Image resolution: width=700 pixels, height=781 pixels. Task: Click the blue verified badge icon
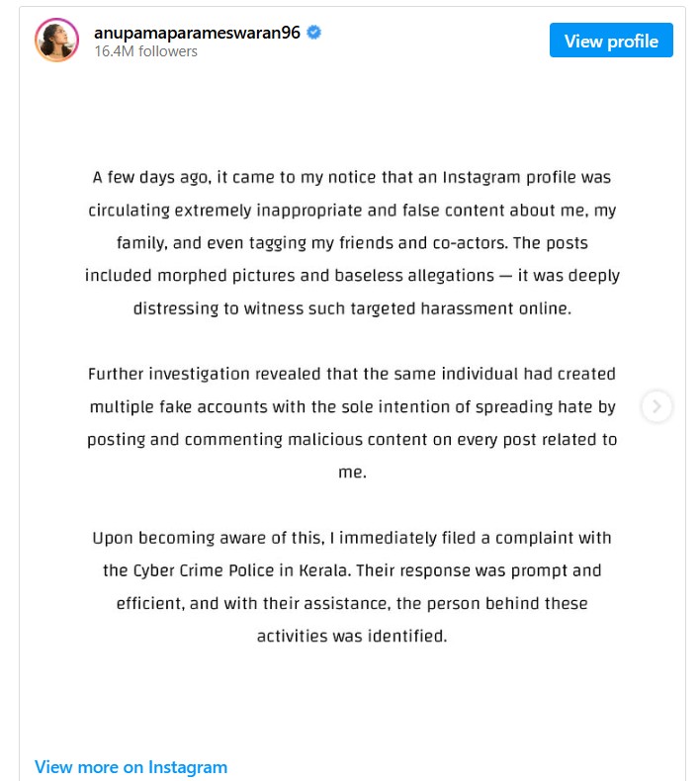314,33
